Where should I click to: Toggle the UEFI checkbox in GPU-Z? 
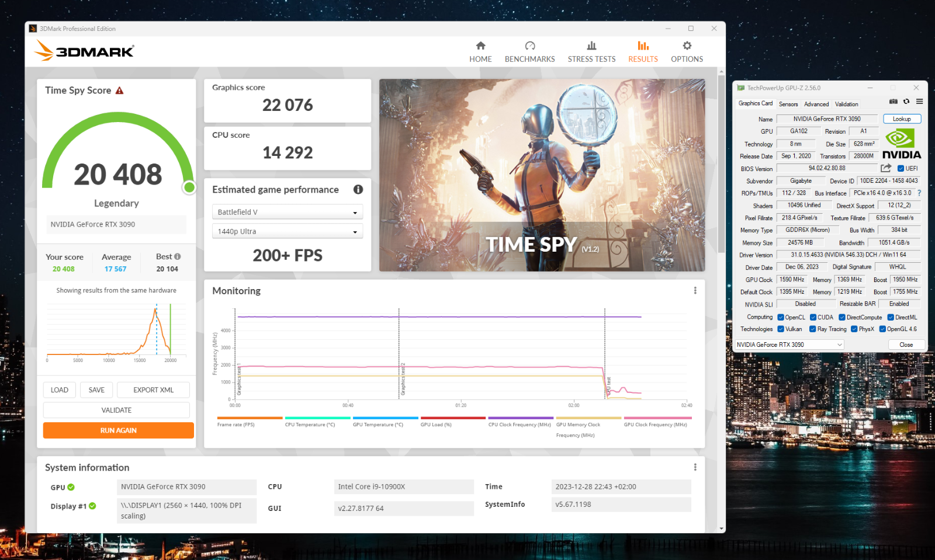tap(901, 169)
